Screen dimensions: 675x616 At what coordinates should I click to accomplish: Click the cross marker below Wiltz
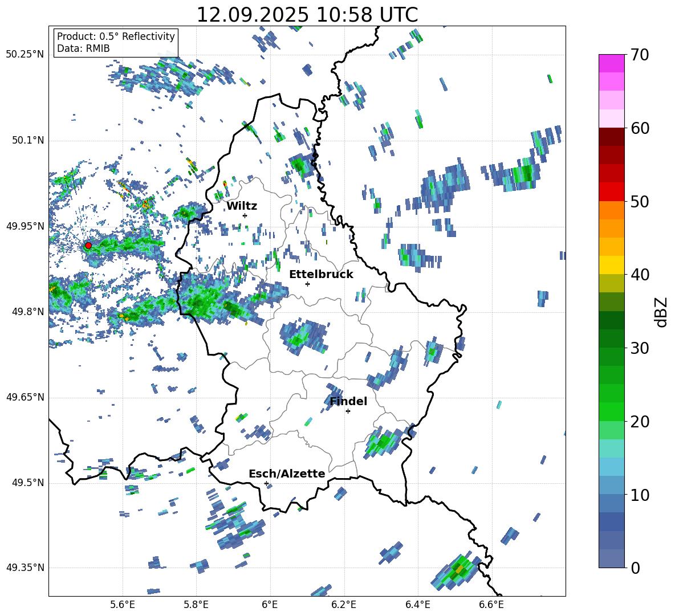pos(245,215)
